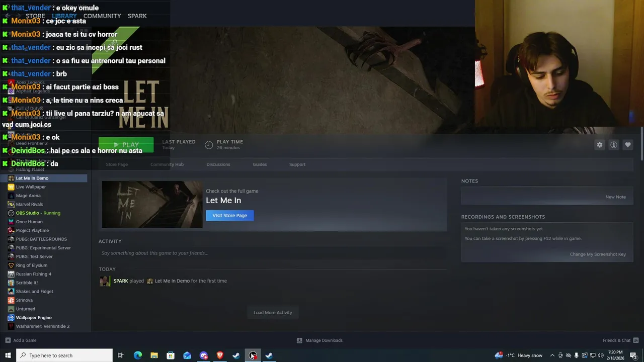Open the Windows Start menu
Viewport: 644px width, 362px height.
8,355
